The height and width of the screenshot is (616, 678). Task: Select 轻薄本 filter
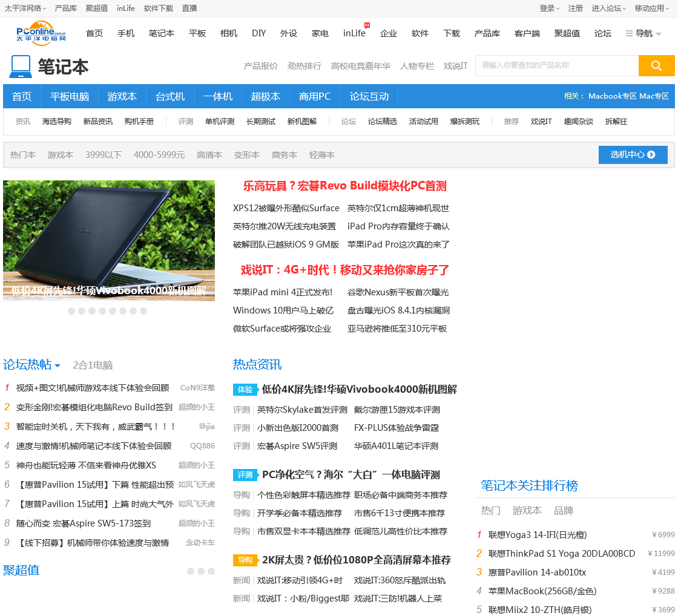point(321,155)
